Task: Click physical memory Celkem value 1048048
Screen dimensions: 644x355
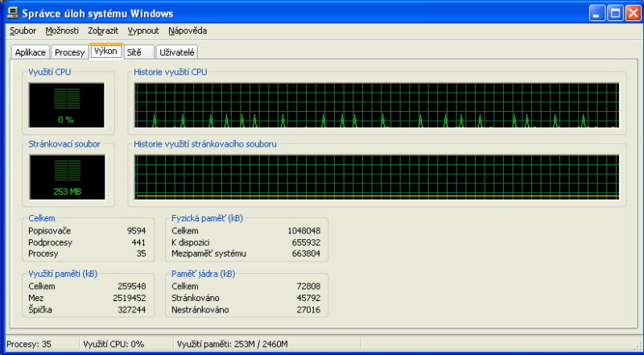Action: click(304, 231)
